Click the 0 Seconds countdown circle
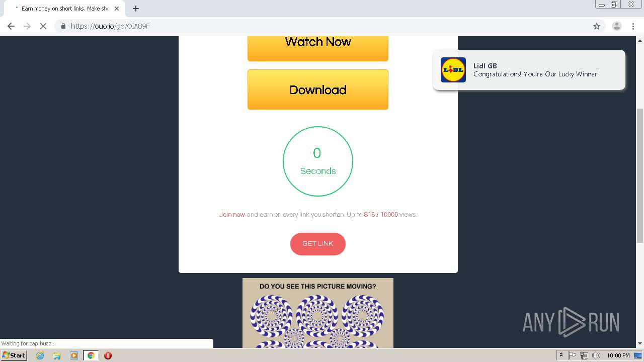Image resolution: width=644 pixels, height=362 pixels. [318, 161]
